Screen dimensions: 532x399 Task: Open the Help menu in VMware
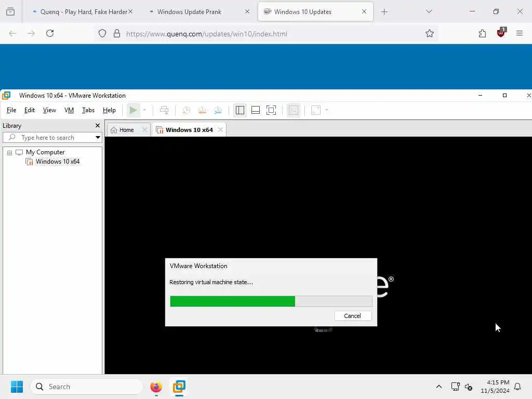tap(109, 110)
